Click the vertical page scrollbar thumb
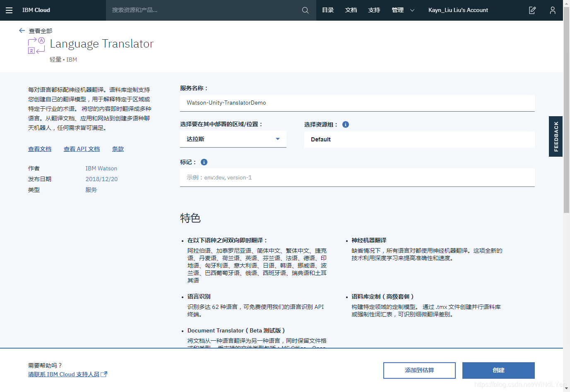 coord(566,110)
